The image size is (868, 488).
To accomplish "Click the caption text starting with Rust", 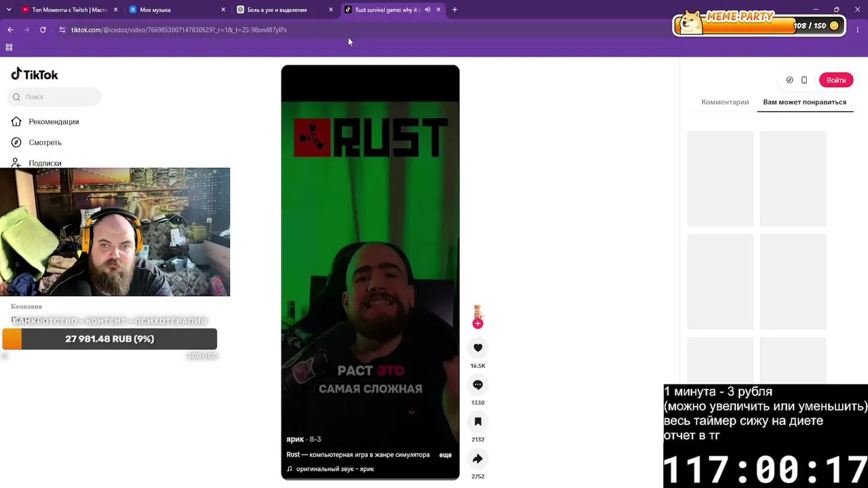I will (358, 455).
